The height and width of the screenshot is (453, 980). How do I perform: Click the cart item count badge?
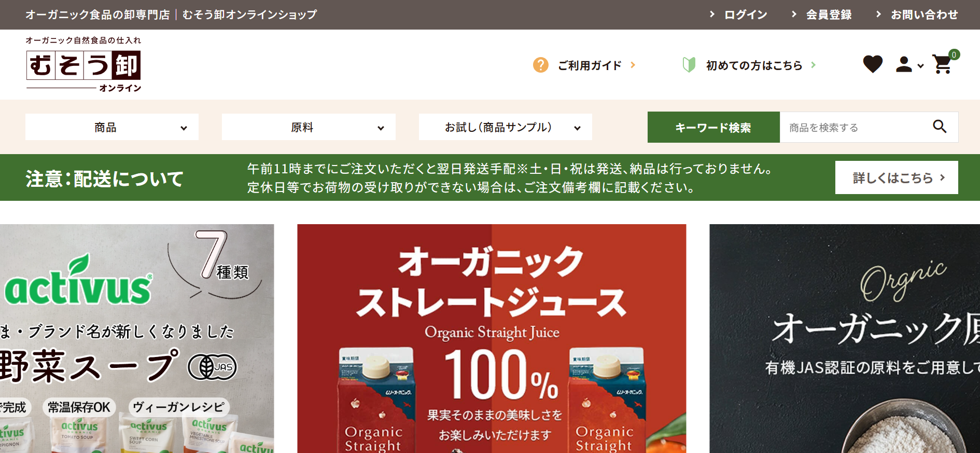[x=954, y=54]
